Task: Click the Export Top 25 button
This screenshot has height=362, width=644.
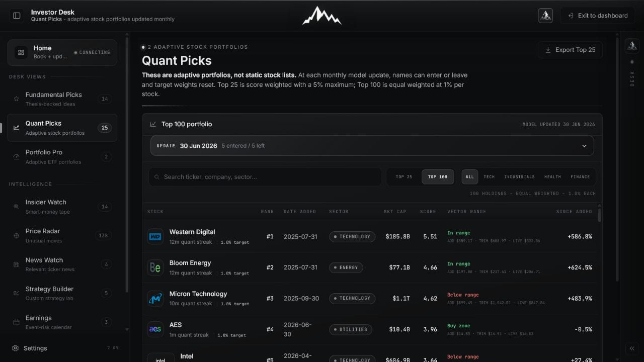Action: click(x=570, y=50)
